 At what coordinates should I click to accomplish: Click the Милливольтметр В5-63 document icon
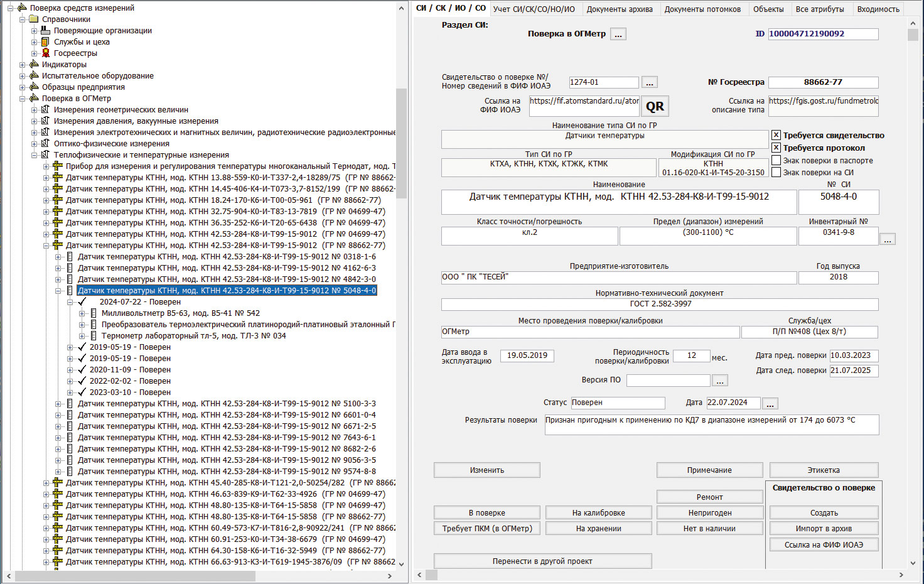tap(94, 313)
